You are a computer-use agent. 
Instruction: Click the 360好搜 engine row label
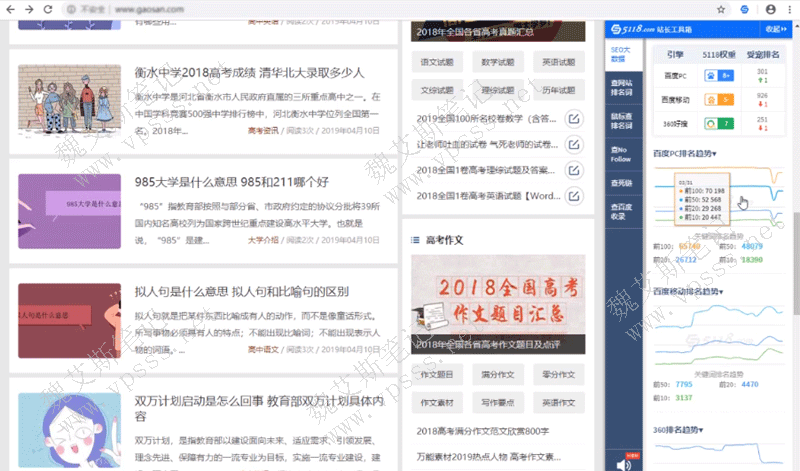point(675,124)
